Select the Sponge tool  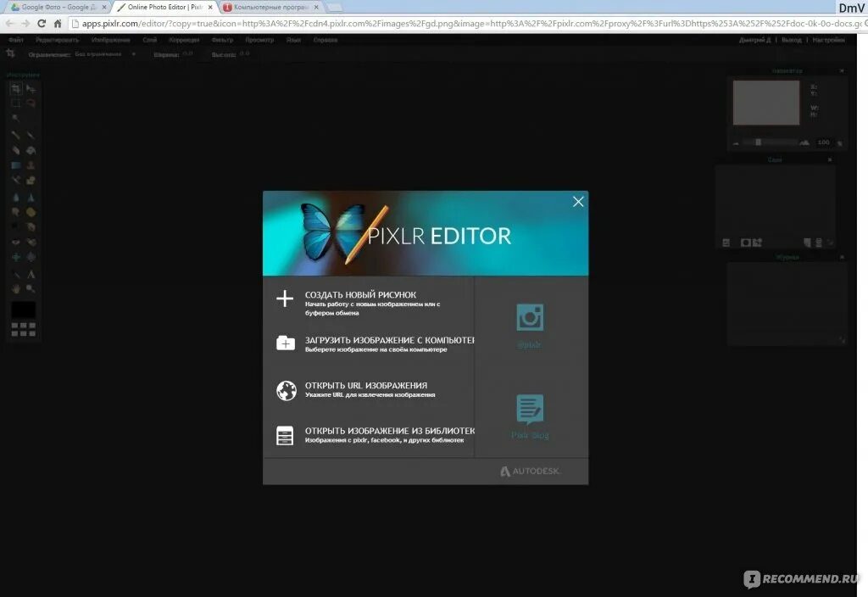point(31,212)
